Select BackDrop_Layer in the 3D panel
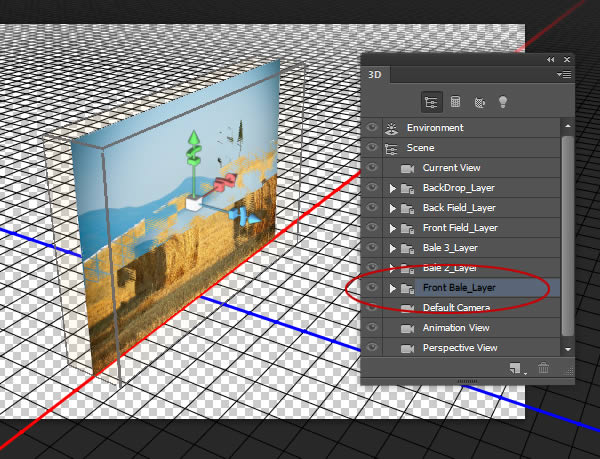600x459 pixels. tap(471, 188)
